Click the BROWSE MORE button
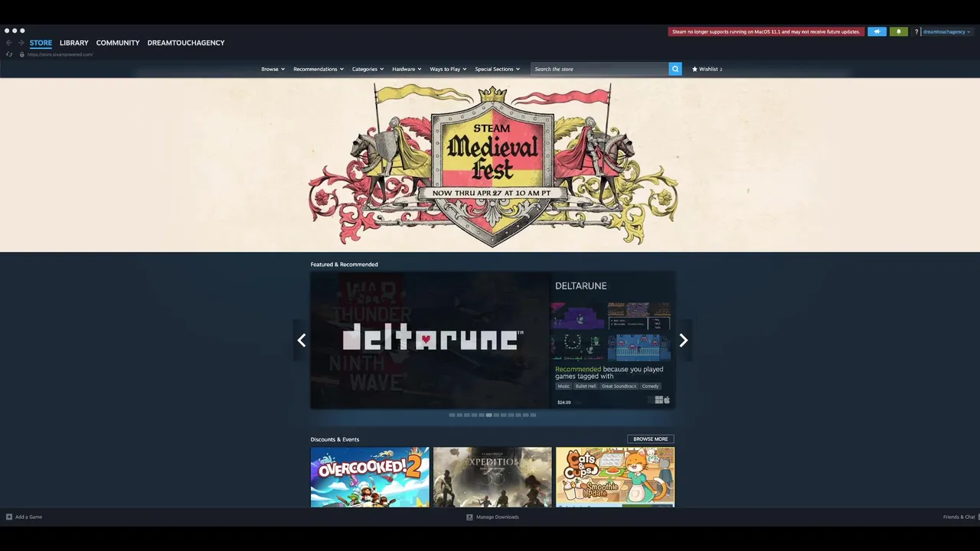Image resolution: width=980 pixels, height=551 pixels. (x=651, y=439)
